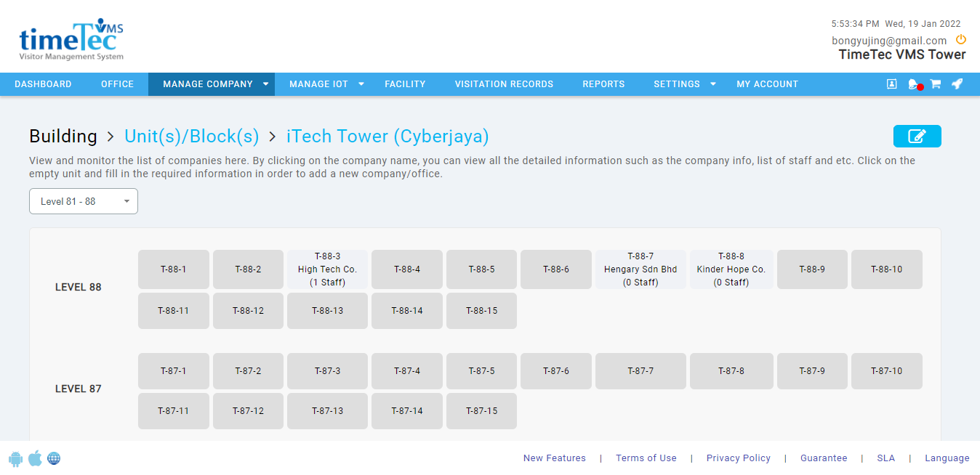
Task: Select empty unit T-87-8
Action: click(x=731, y=371)
